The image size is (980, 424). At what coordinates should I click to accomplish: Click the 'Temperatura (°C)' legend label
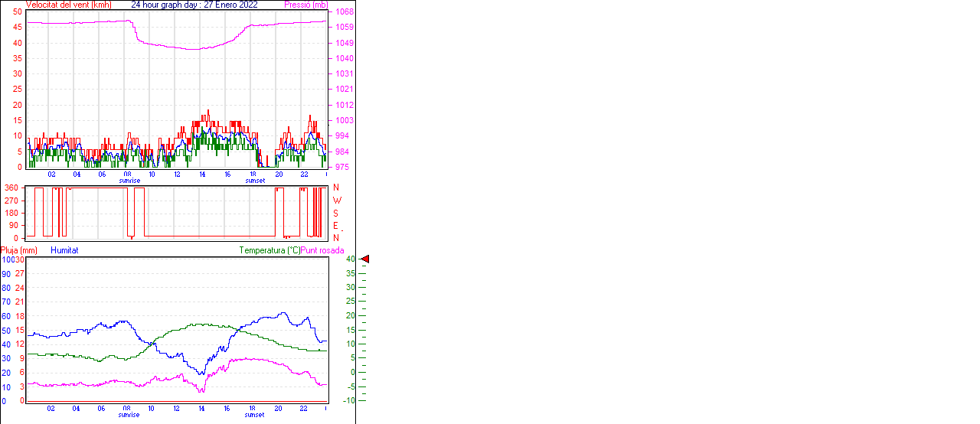coord(269,250)
